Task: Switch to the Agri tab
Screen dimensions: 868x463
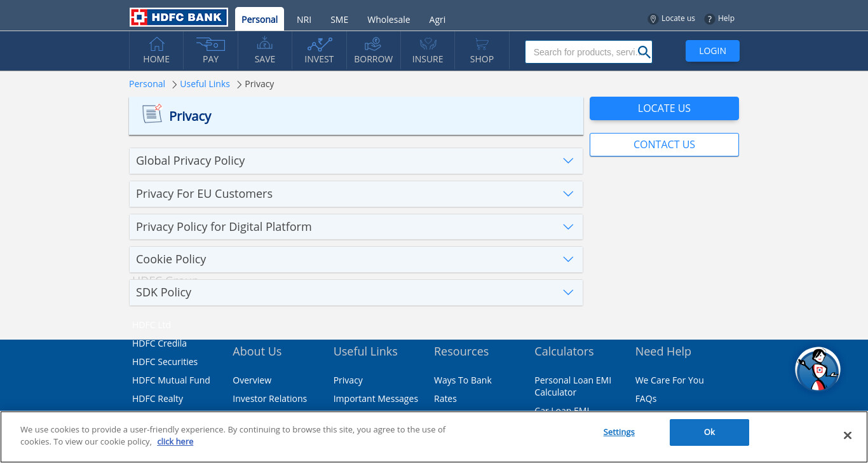Action: (437, 20)
